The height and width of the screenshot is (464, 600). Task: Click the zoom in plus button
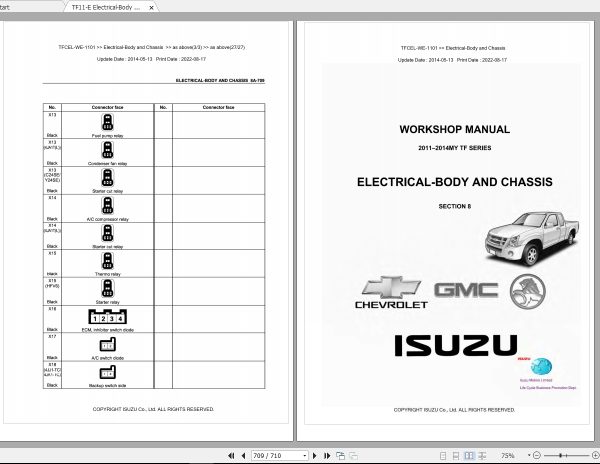[595, 455]
